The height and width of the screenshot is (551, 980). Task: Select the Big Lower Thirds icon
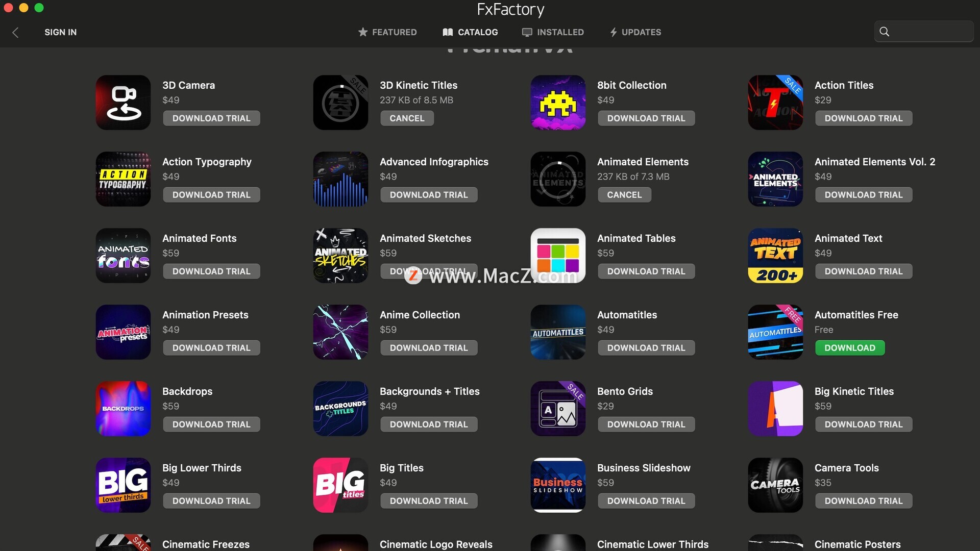click(x=123, y=485)
